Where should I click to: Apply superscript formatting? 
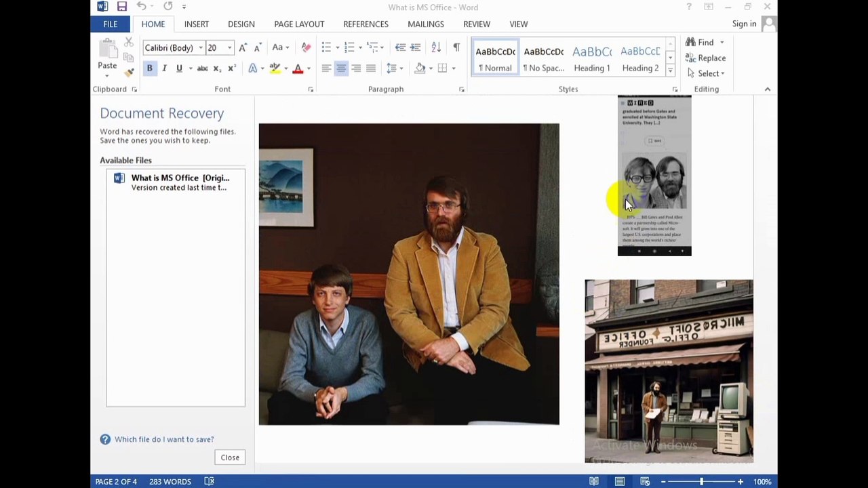pyautogui.click(x=231, y=68)
